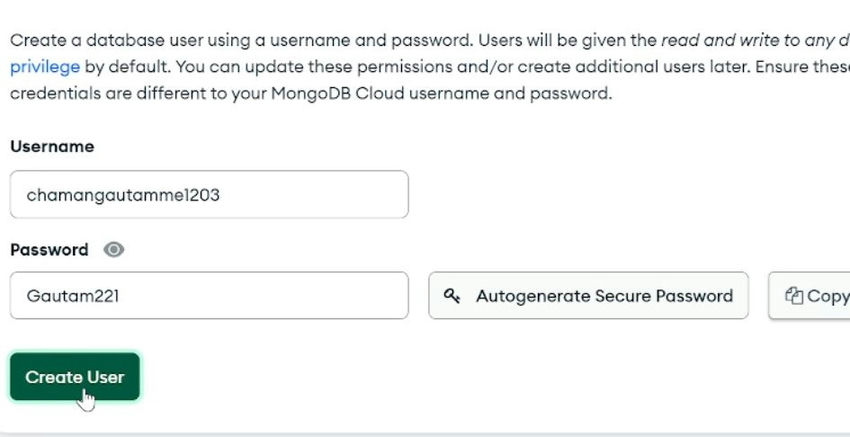Click the gray bottom edge of the panel
This screenshot has width=850, height=437.
pos(425,435)
